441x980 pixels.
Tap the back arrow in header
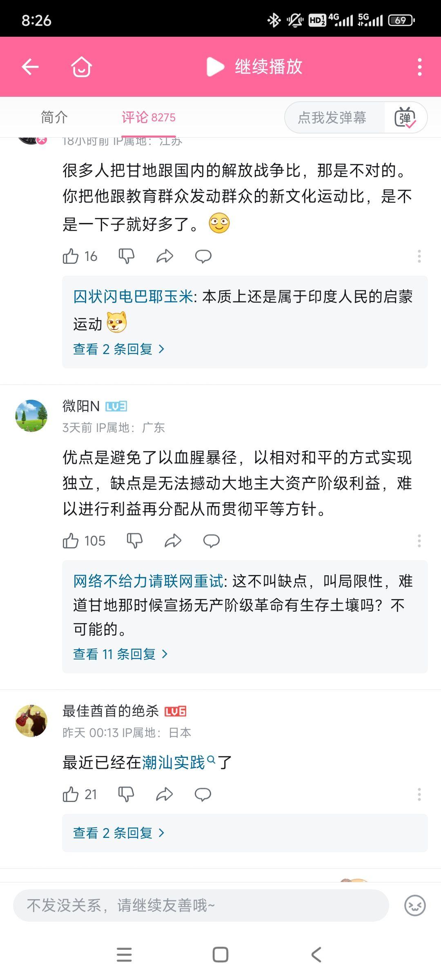tap(30, 67)
